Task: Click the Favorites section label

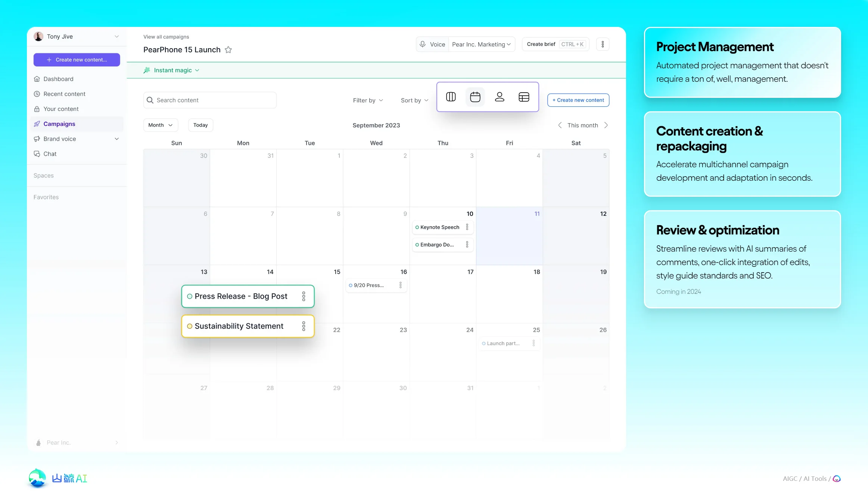Action: 46,197
